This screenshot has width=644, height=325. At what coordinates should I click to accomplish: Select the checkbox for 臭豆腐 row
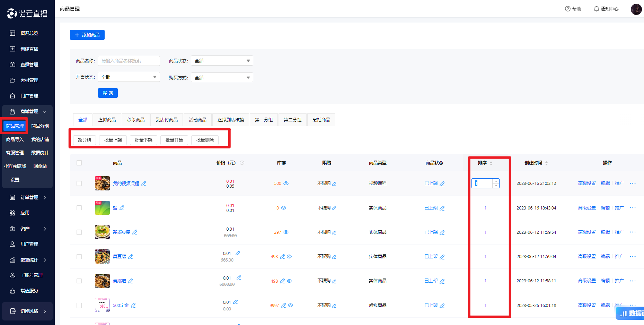coord(79,257)
